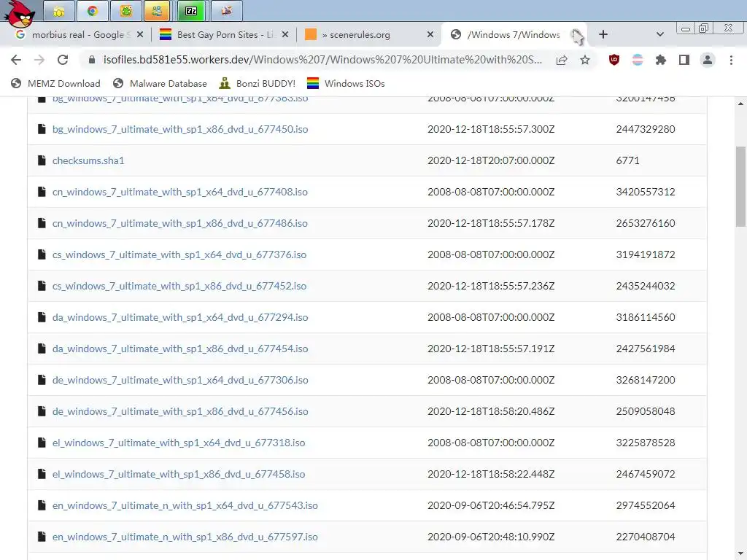This screenshot has height=560, width=747.
Task: Toggle the browser side panel
Action: (x=684, y=60)
